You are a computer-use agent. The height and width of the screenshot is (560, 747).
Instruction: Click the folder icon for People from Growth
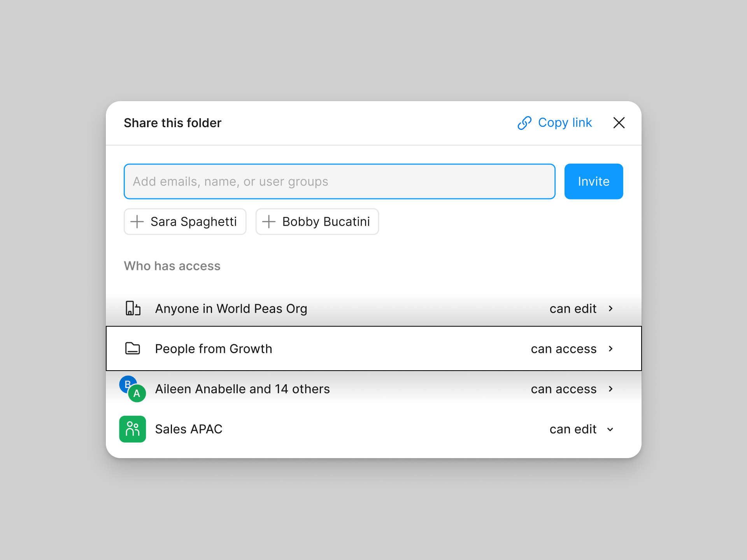133,348
